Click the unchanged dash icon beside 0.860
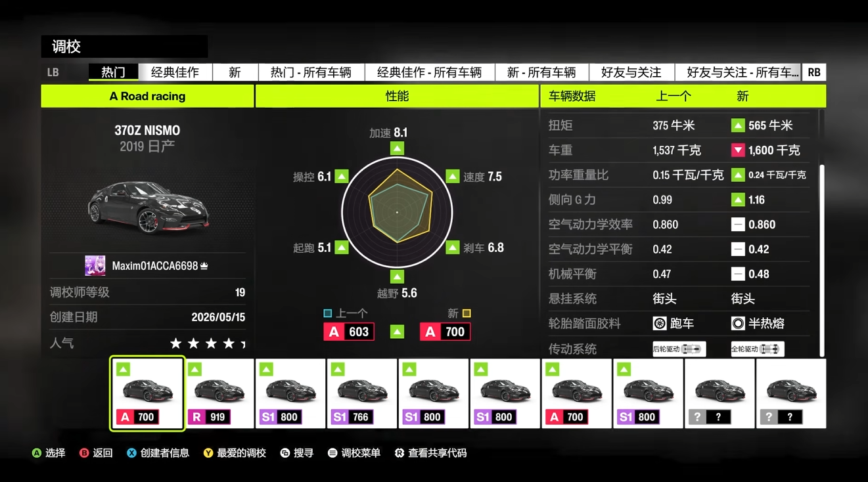This screenshot has width=868, height=482. point(738,225)
